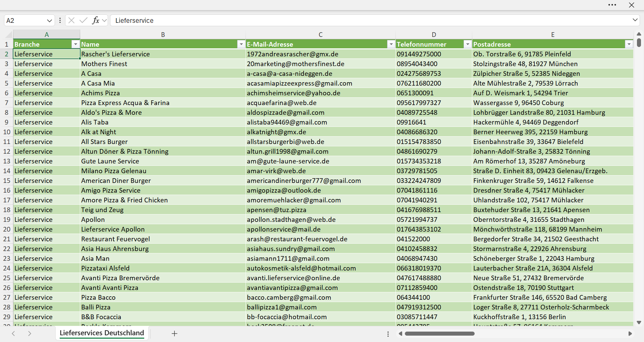The width and height of the screenshot is (644, 342).
Task: Select cell Rascher's Lieferservice
Action: (163, 54)
